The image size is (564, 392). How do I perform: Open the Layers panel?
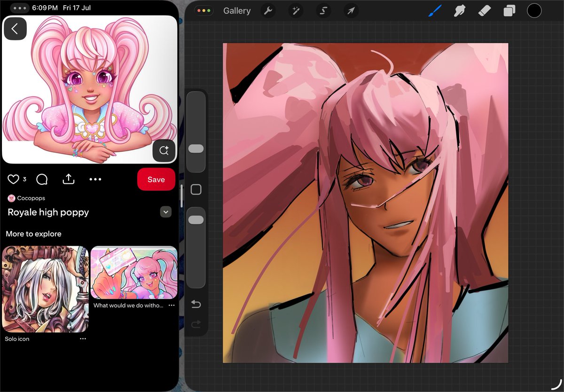point(509,11)
